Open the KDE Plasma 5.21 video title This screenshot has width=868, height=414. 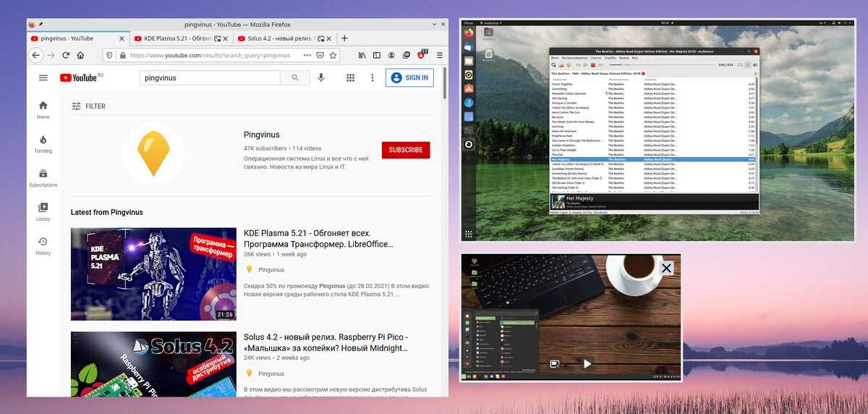tap(318, 239)
